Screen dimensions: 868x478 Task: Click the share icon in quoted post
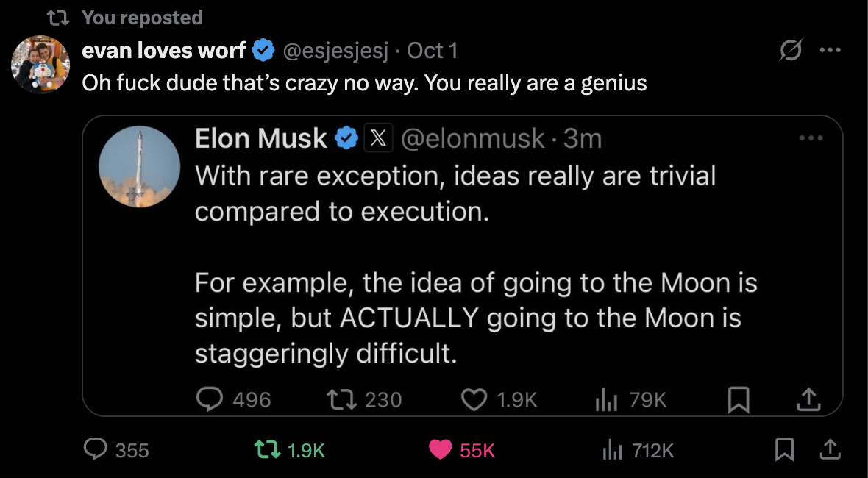tap(808, 399)
